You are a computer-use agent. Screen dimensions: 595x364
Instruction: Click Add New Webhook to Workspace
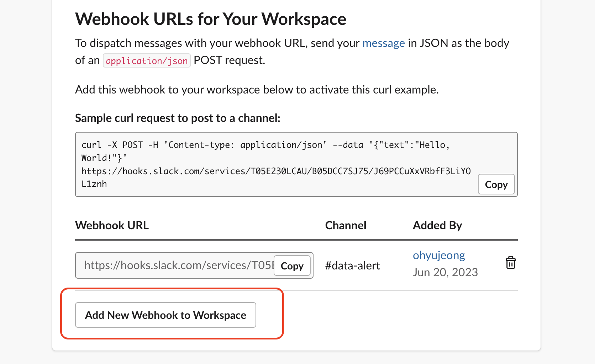tap(165, 315)
